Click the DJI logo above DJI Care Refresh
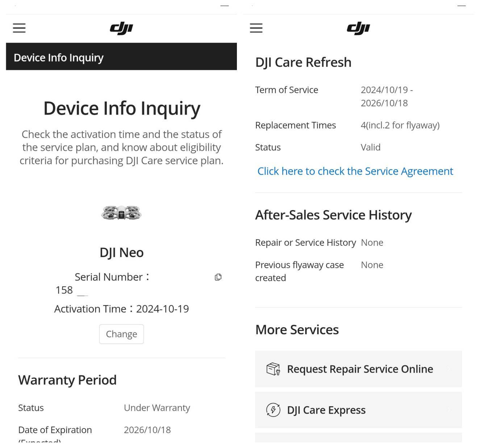 358,28
